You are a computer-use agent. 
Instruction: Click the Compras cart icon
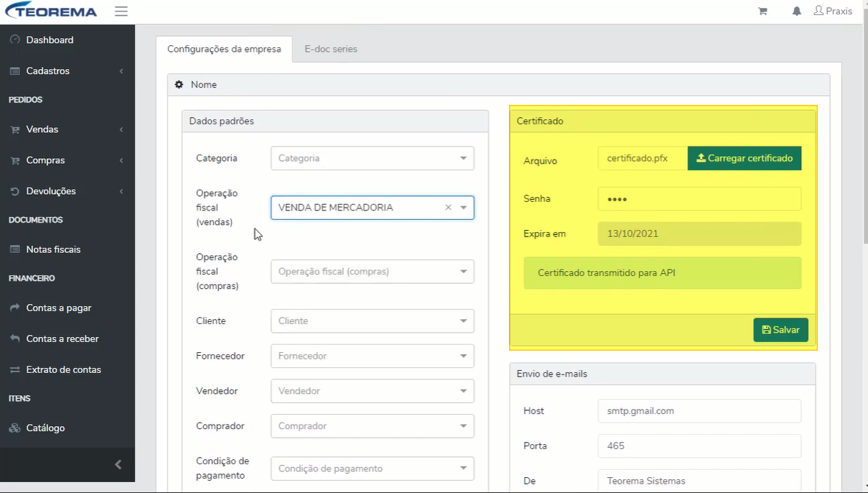14,160
